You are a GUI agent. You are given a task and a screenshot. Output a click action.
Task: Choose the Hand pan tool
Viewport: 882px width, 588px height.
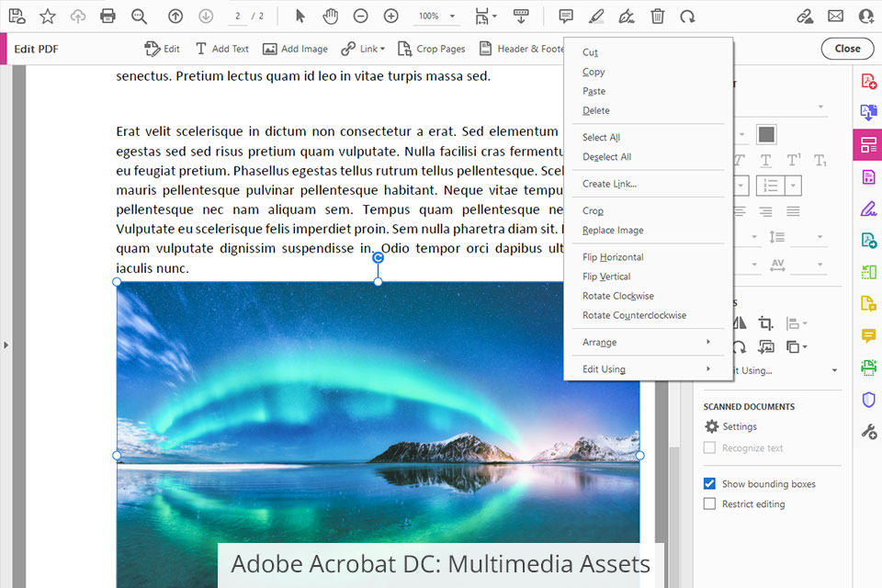(x=330, y=17)
